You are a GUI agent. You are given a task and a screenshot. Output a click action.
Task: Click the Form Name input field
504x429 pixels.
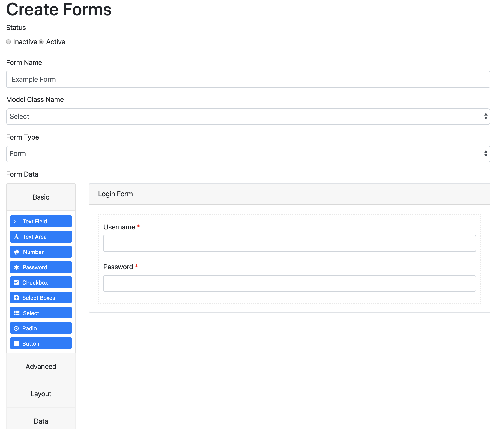point(248,79)
